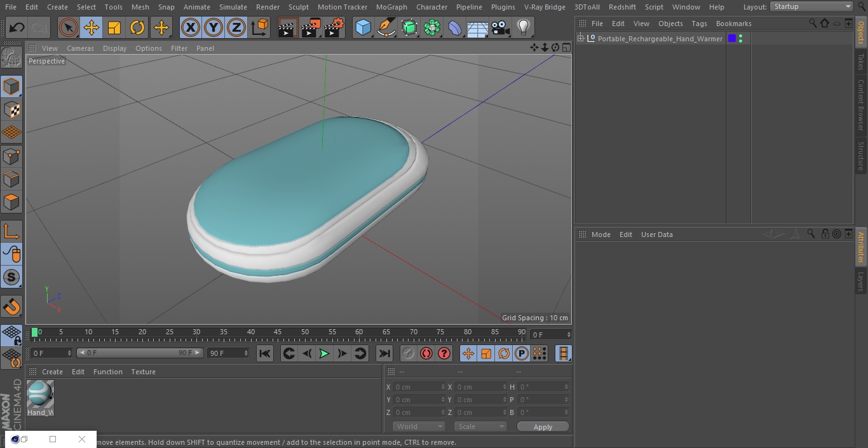868x448 pixels.
Task: Open the Content Browser side tab
Action: (861, 105)
